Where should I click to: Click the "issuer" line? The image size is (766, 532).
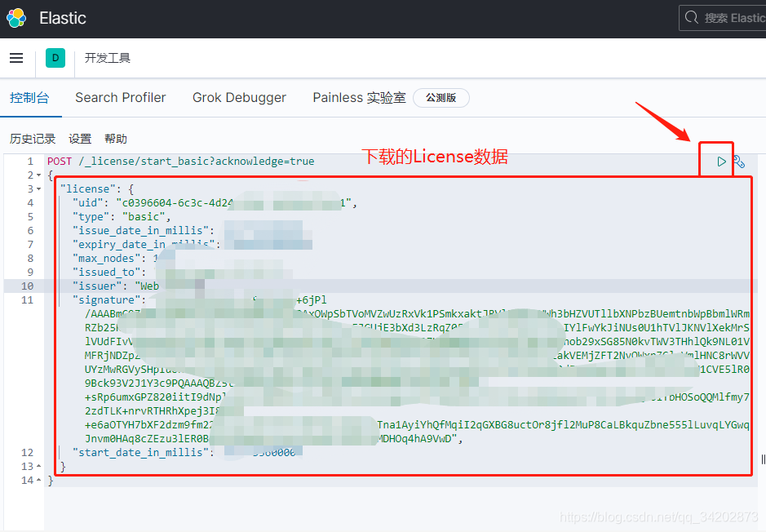point(116,286)
